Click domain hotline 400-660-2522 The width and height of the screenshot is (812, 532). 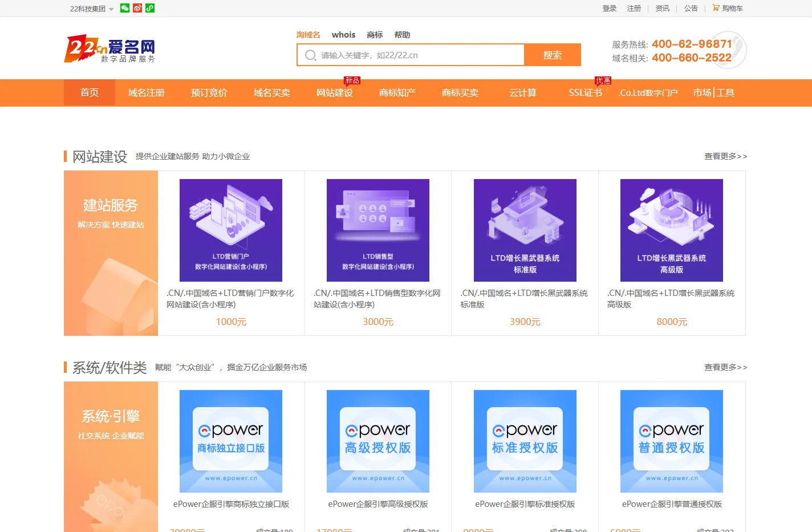pos(692,58)
